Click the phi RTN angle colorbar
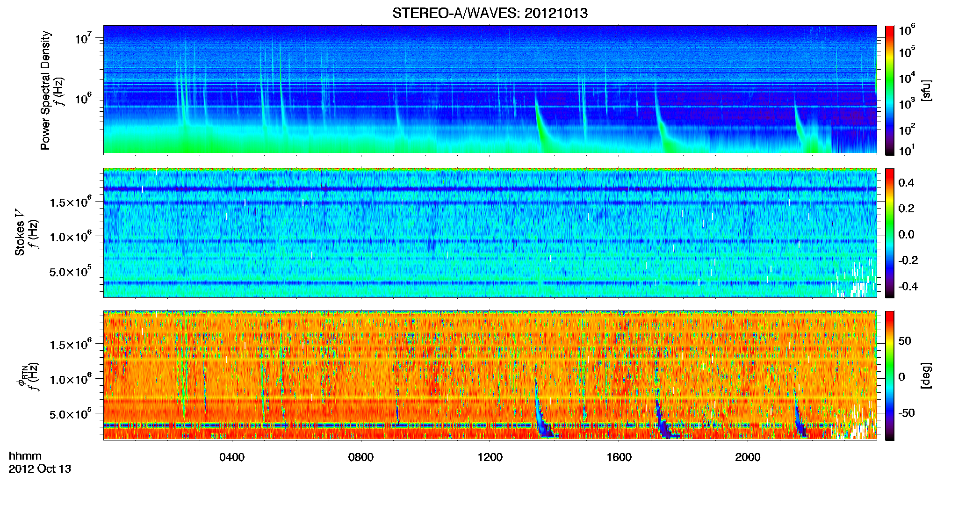The width and height of the screenshot is (980, 505). 890,375
